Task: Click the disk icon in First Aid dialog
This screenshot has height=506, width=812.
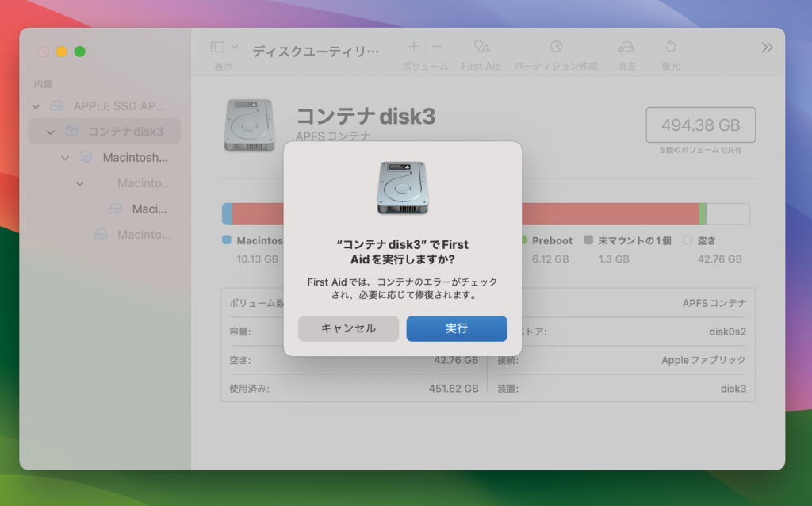Action: (x=402, y=187)
